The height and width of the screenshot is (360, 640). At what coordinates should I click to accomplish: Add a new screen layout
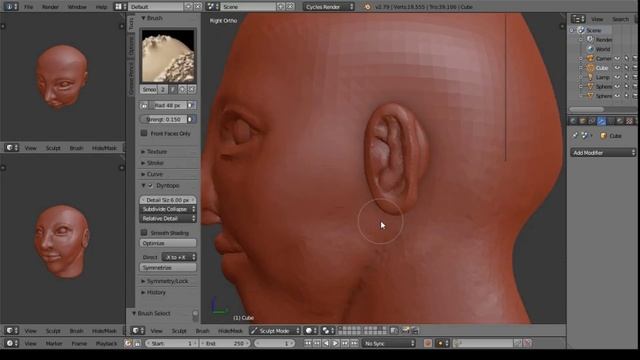(x=188, y=7)
